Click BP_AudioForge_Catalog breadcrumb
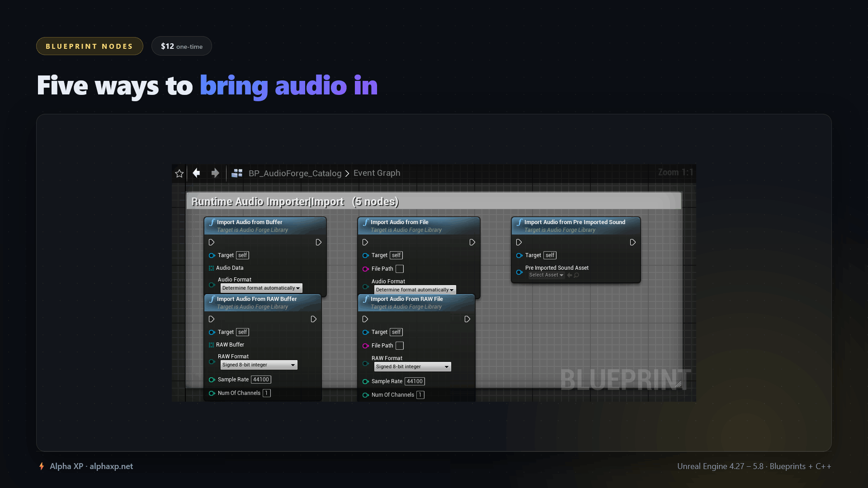 (295, 174)
